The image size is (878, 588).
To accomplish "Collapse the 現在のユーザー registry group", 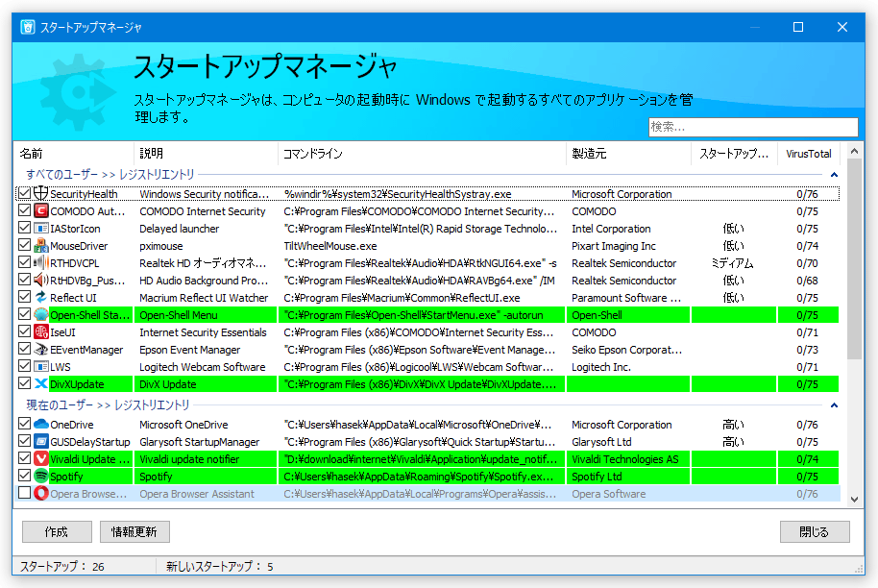I will (834, 404).
